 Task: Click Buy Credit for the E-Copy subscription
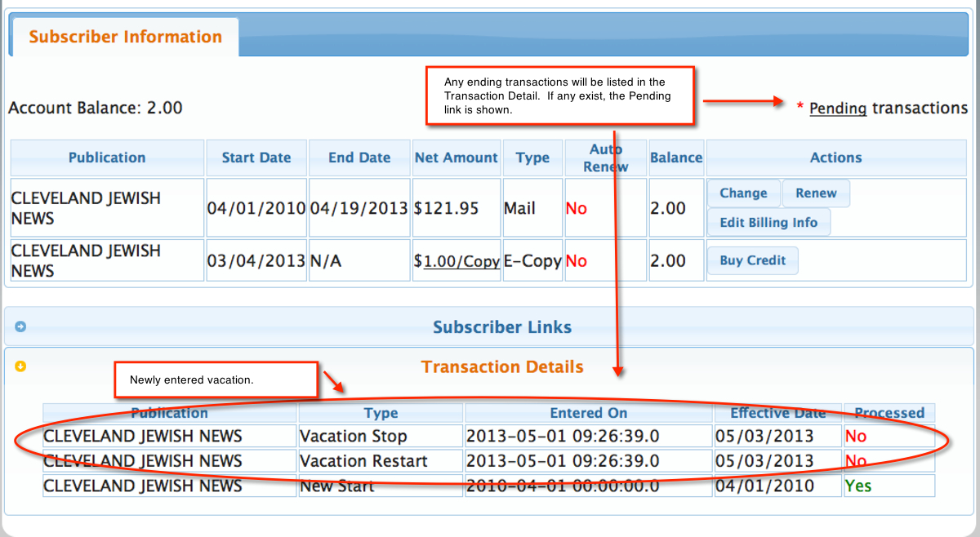pos(753,260)
